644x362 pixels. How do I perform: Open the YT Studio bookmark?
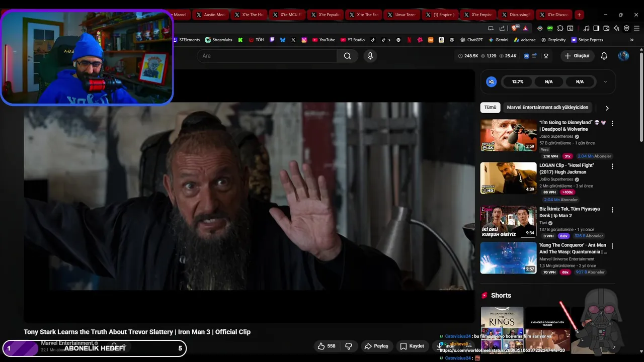353,40
